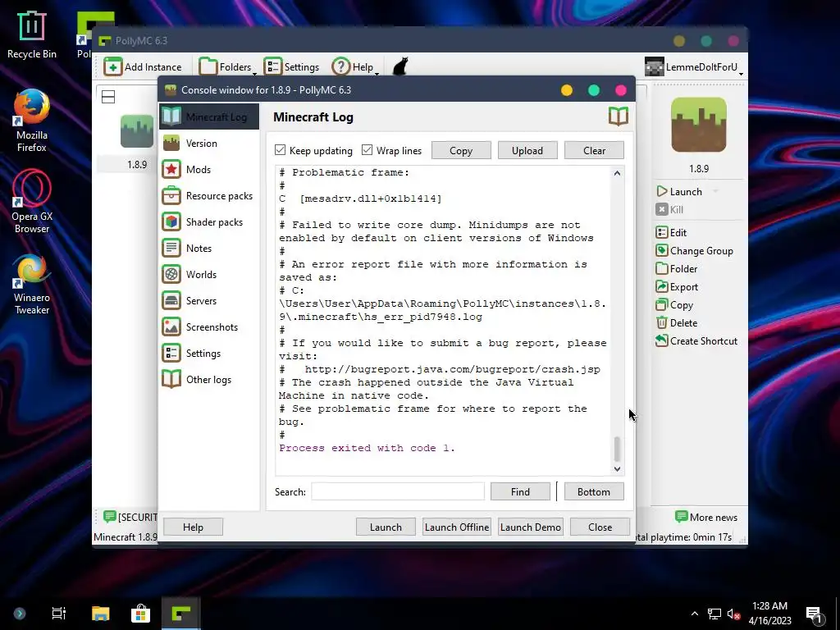Click Task View button on taskbar
Viewport: 840px width, 630px height.
(x=58, y=614)
